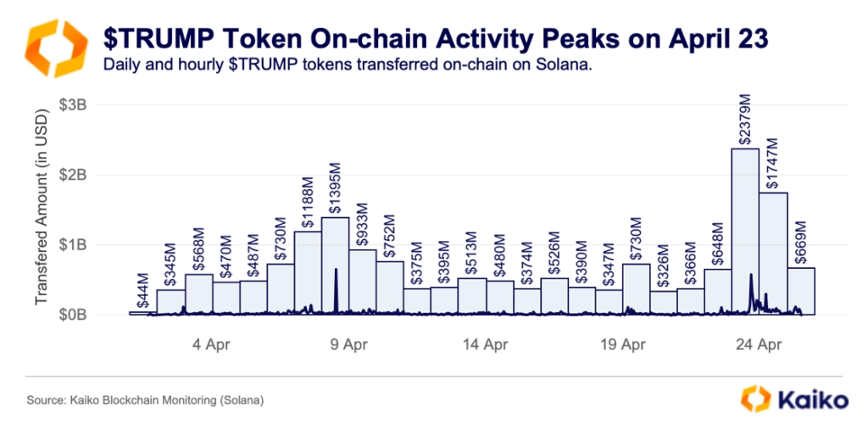
Task: Click the 19 Apr x-axis label
Action: (622, 345)
